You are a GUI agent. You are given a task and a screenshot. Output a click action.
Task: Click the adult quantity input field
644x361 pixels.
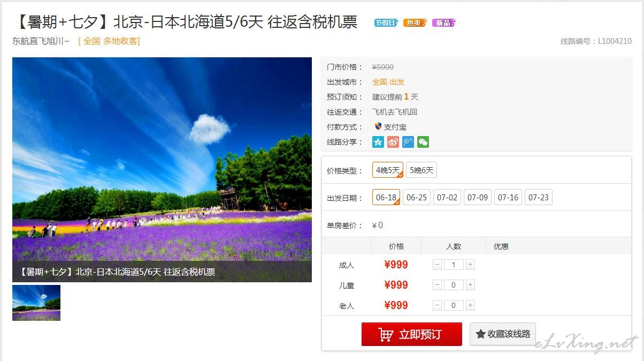(x=454, y=265)
